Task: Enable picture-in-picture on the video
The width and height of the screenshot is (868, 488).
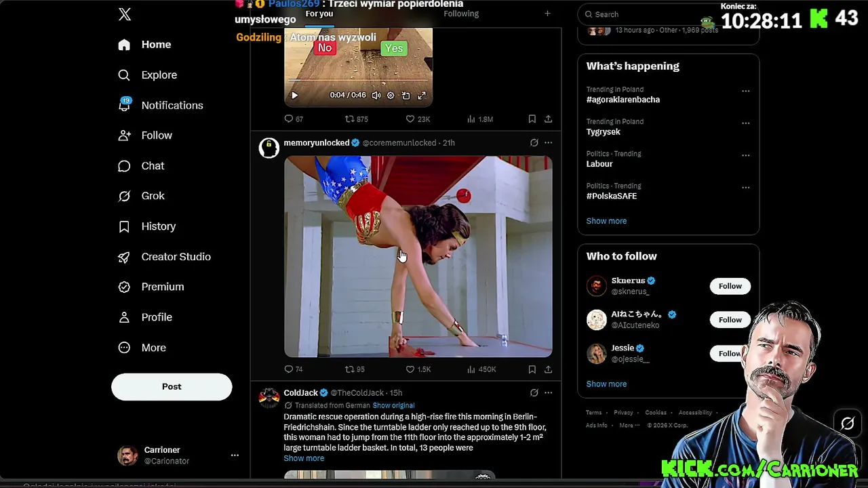Action: (x=406, y=96)
